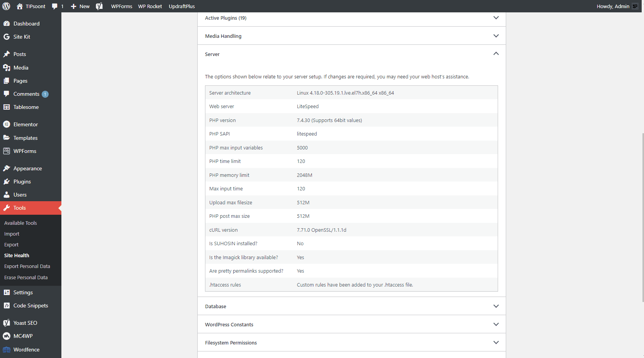Click the Elementor logo icon
The image size is (644, 358).
(7, 124)
